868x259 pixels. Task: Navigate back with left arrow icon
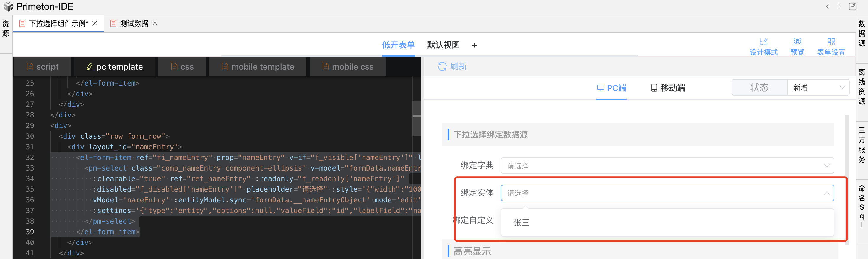point(828,7)
